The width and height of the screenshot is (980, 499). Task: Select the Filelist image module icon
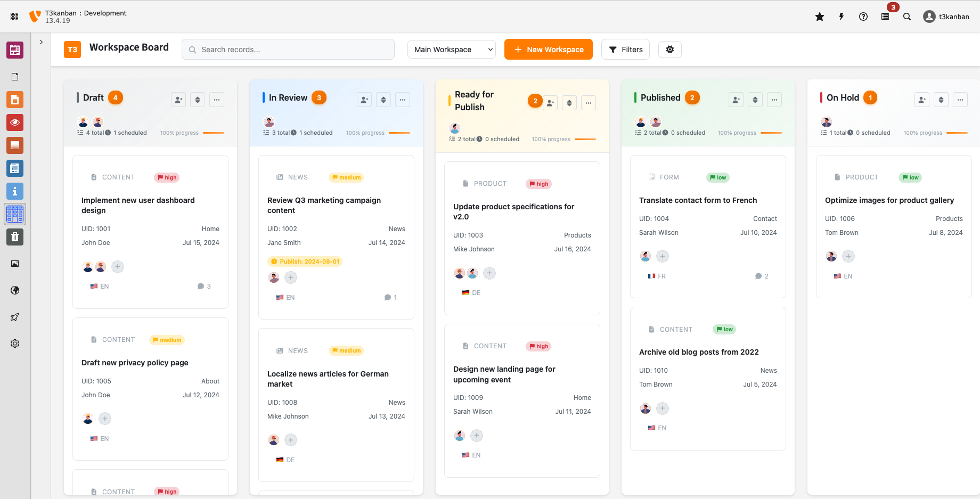14,263
